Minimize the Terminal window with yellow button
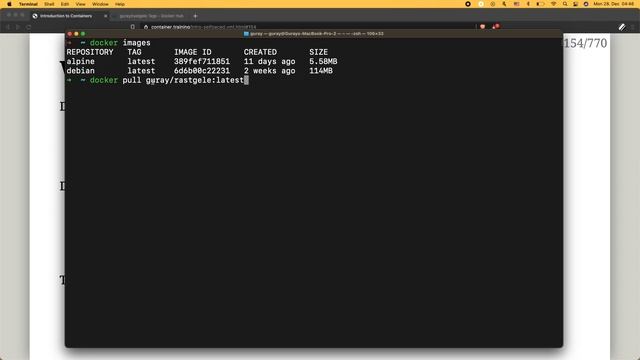This screenshot has width=640, height=360. pyautogui.click(x=76, y=34)
